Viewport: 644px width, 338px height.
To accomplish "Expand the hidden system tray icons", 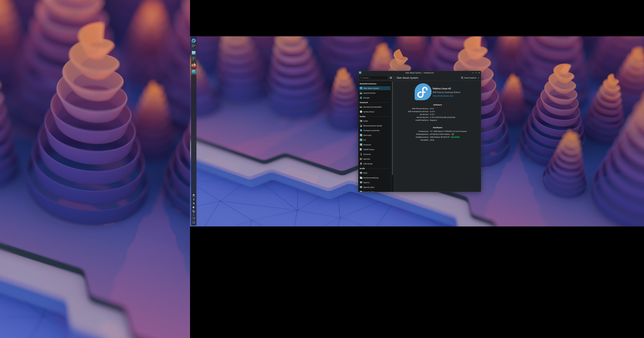I will click(x=193, y=215).
